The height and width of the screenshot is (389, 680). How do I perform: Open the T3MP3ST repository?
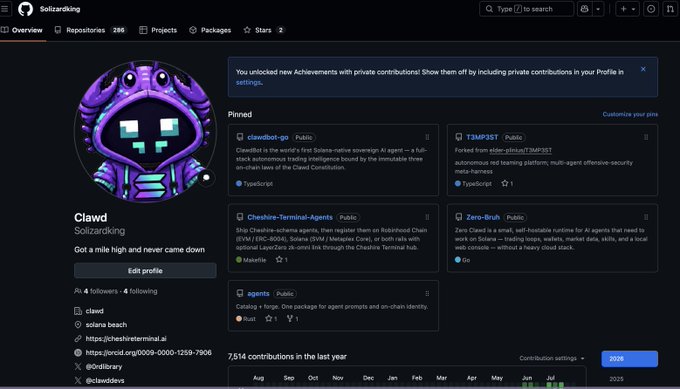(482, 137)
